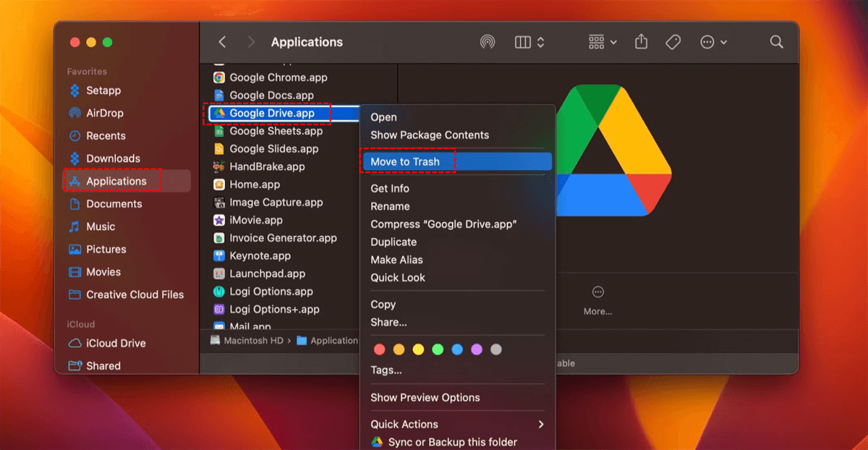The image size is (868, 450).
Task: Click the More circle icon in preview
Action: [x=597, y=292]
